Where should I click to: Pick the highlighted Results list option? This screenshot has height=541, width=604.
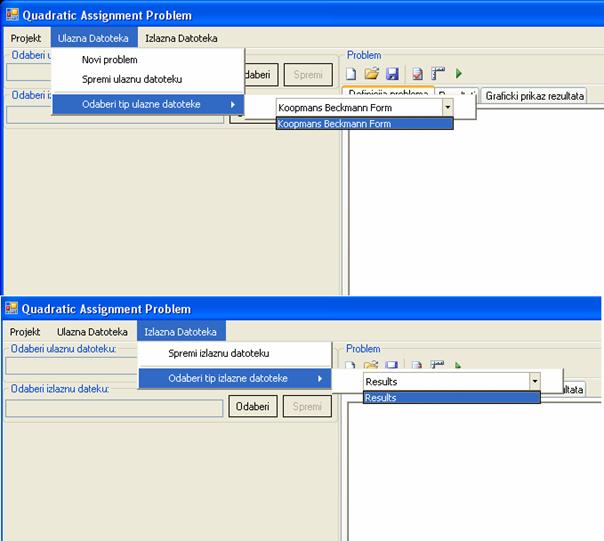[x=451, y=398]
